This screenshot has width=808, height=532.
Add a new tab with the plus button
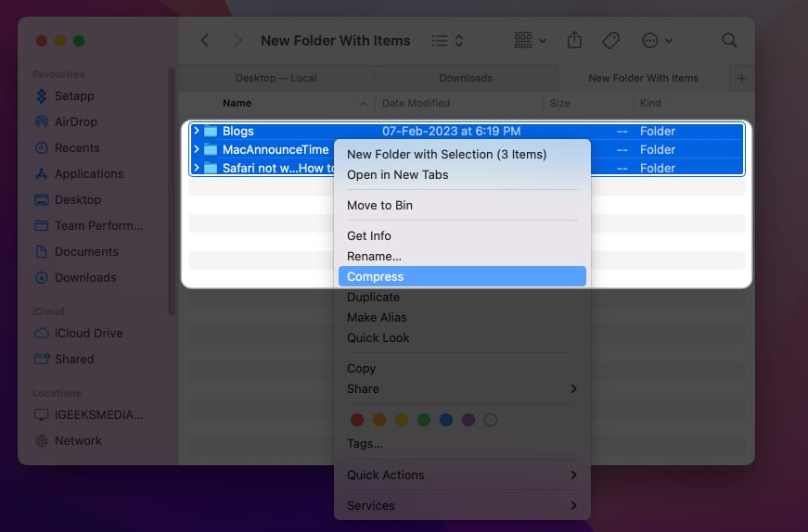point(741,78)
